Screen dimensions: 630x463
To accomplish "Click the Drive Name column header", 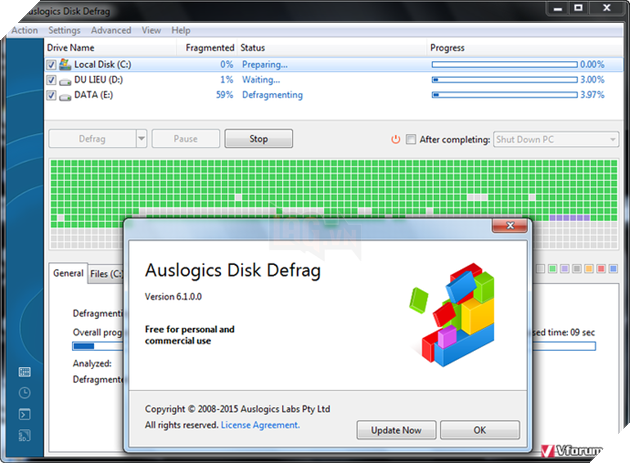I will [71, 48].
